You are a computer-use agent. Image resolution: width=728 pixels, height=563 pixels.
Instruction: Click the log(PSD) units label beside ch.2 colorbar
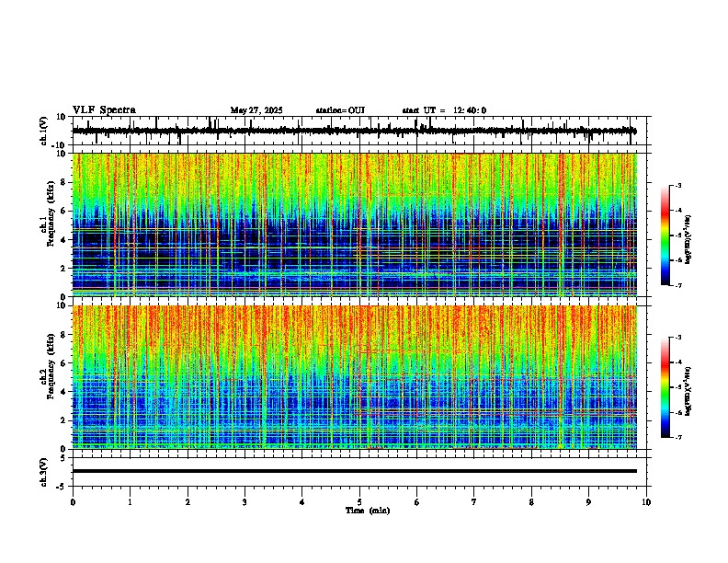688,392
